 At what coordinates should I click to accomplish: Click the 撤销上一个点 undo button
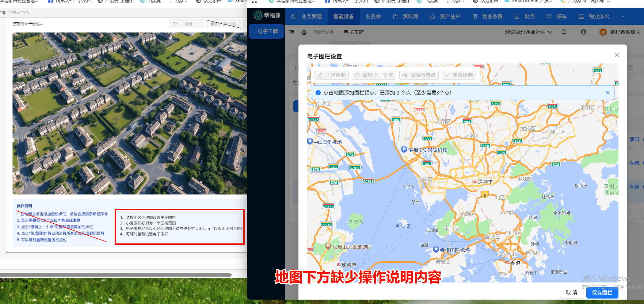pos(374,75)
